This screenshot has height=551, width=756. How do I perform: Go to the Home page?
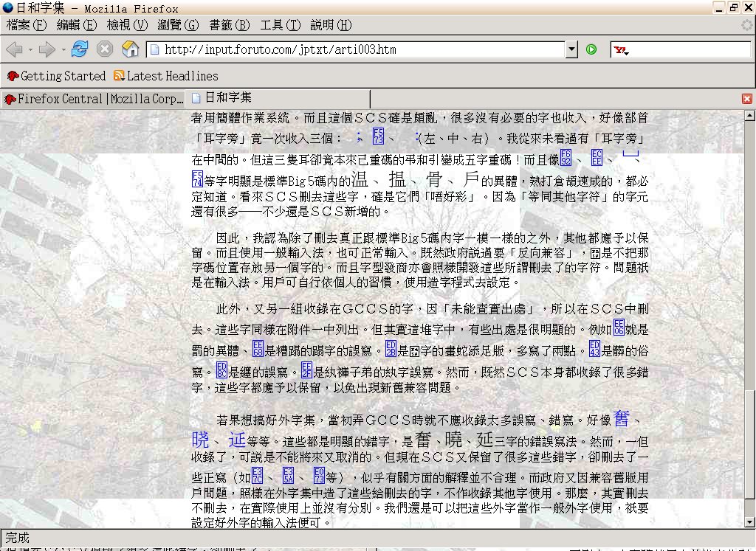tap(130, 49)
